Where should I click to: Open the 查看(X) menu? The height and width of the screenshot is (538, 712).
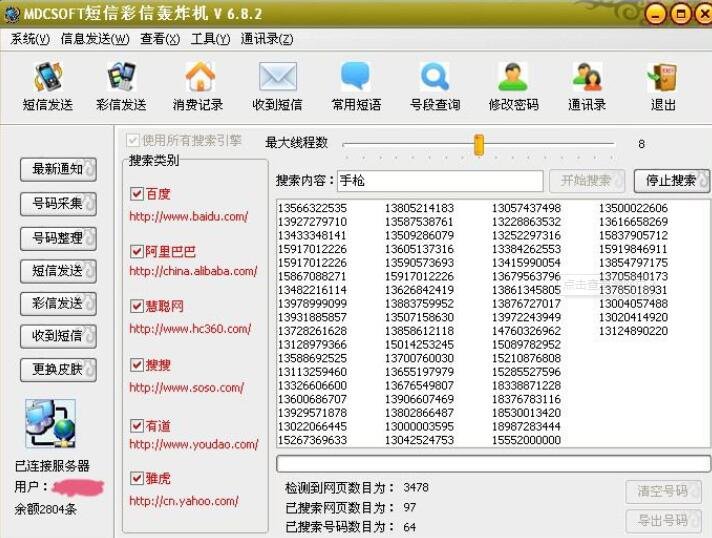pyautogui.click(x=160, y=39)
